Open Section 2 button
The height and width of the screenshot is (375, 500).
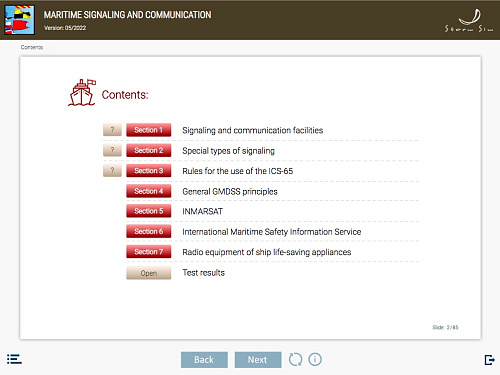tap(149, 150)
